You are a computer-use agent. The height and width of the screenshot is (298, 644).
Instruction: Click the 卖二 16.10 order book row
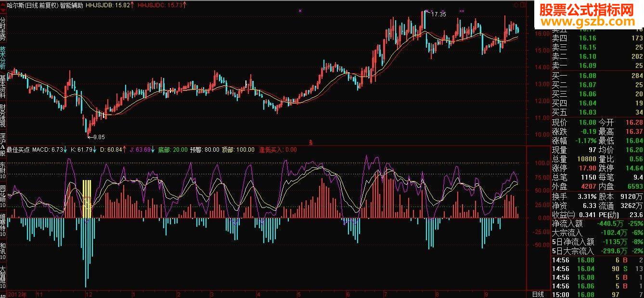click(x=597, y=56)
